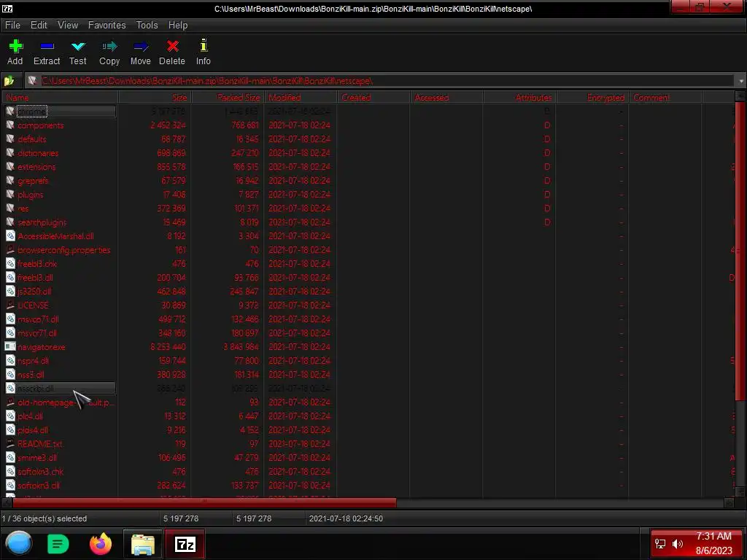Select the softokn3.chk file
Viewport: 747px width, 560px height.
[x=41, y=472]
